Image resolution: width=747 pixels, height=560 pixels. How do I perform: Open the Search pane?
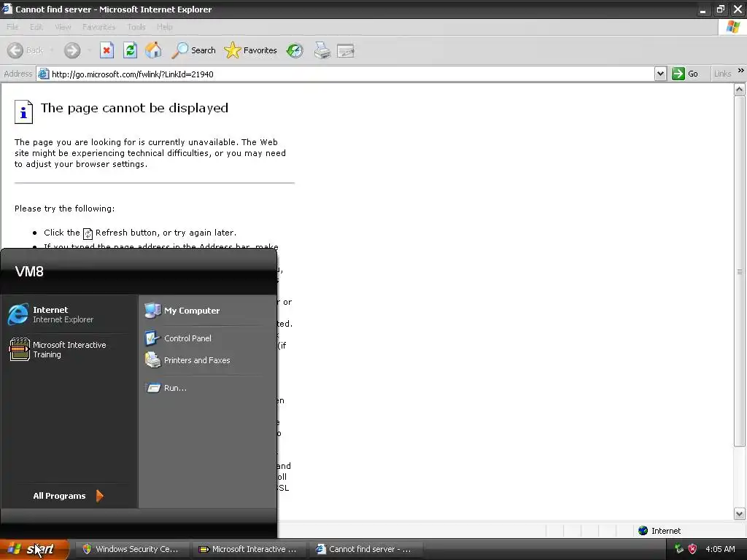coord(193,50)
